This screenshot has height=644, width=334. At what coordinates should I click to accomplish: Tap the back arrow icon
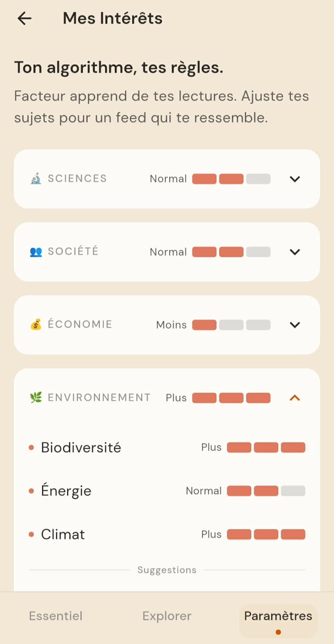point(25,18)
